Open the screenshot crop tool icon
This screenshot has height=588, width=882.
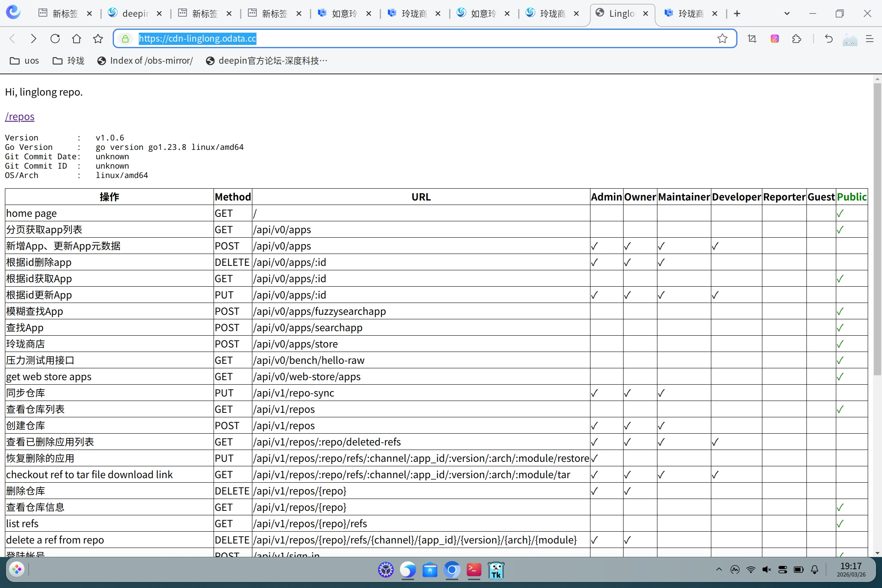pos(752,38)
